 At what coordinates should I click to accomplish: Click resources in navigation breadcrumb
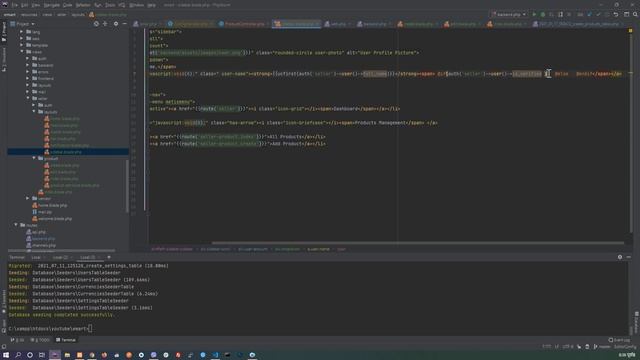(29, 15)
